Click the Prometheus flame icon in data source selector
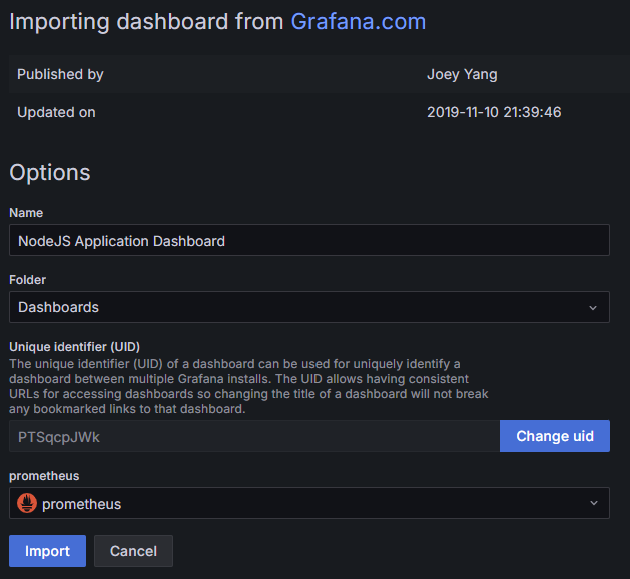Screen dimensions: 630x579 tap(27, 504)
